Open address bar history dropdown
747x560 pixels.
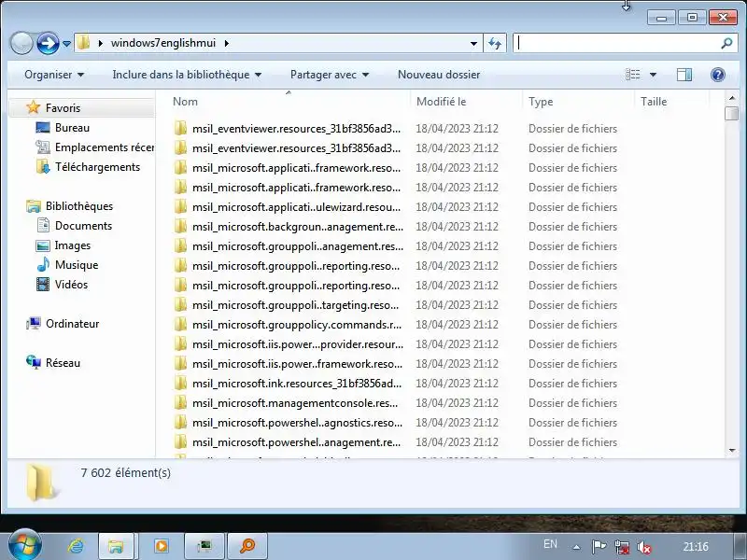(x=473, y=43)
